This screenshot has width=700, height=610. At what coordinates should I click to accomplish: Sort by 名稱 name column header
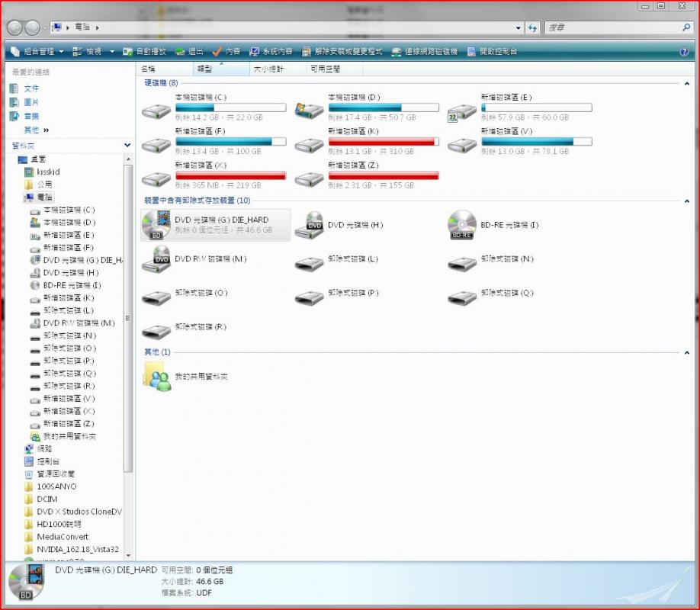164,69
